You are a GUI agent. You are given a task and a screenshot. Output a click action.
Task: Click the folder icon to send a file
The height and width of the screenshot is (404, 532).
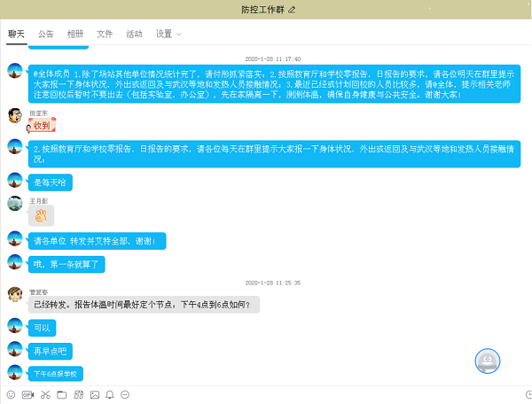[x=60, y=394]
